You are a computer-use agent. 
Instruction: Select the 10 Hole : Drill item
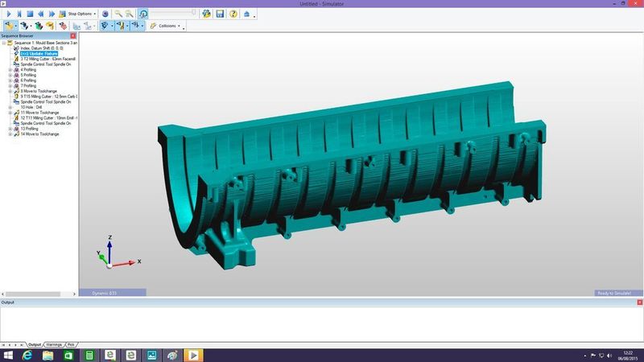click(31, 107)
